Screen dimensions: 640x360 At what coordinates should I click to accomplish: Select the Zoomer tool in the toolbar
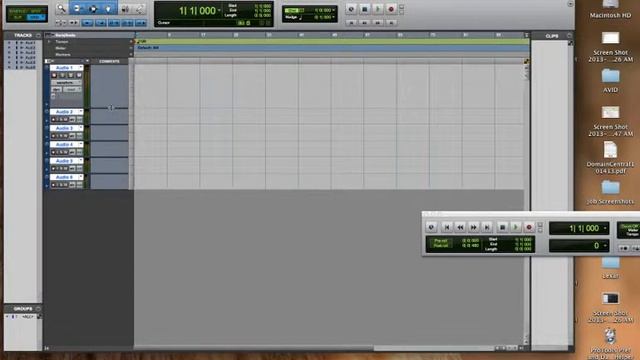coord(61,9)
